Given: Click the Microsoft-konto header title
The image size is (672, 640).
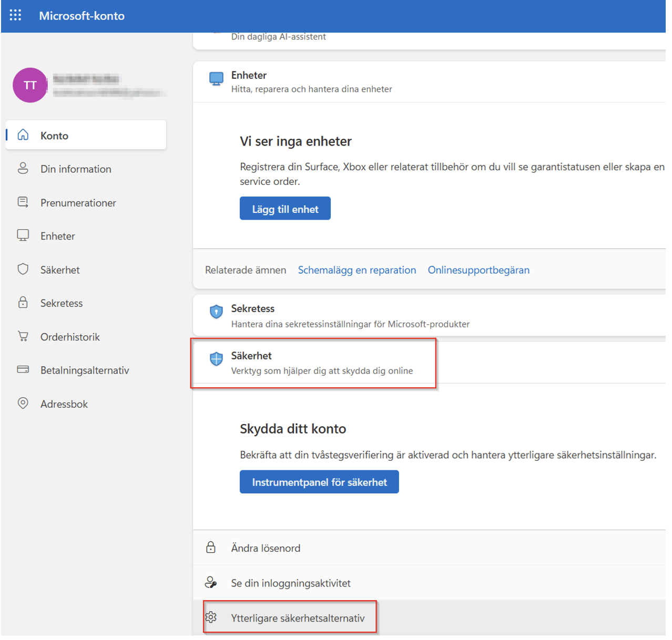Looking at the screenshot, I should point(82,16).
